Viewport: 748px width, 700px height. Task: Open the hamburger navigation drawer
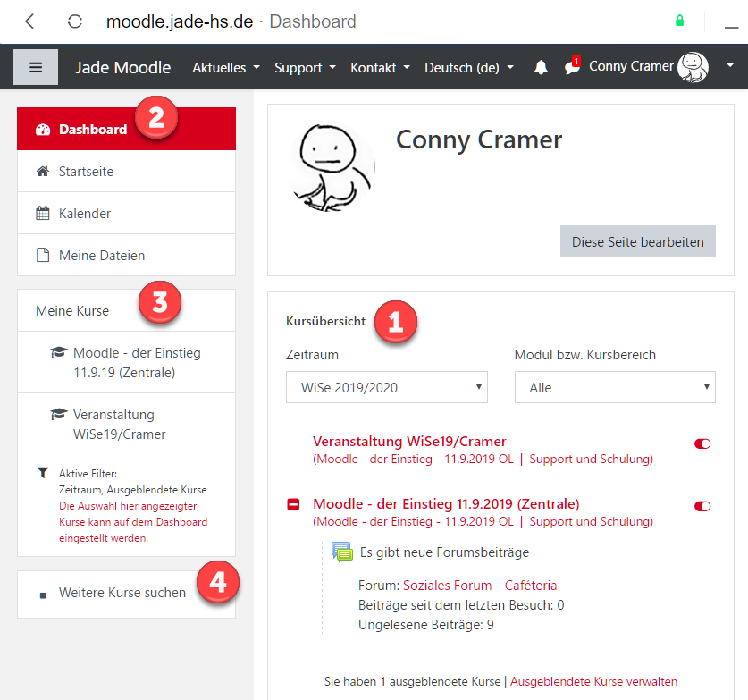click(36, 67)
